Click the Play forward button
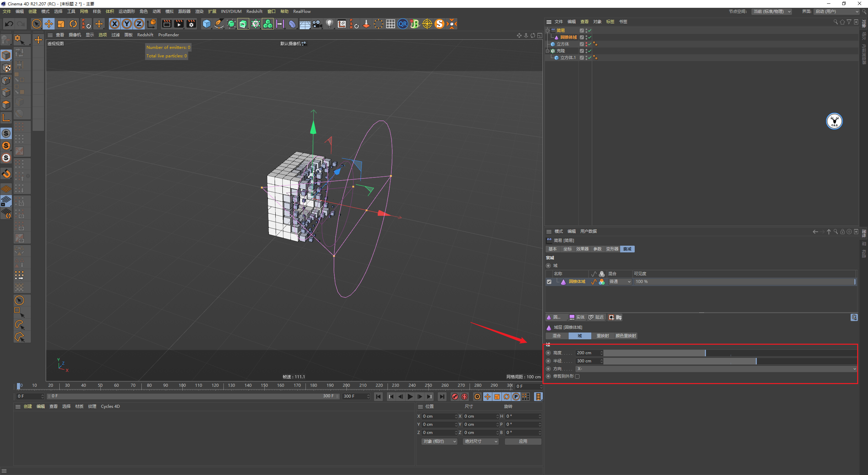The width and height of the screenshot is (868, 475). pyautogui.click(x=410, y=397)
